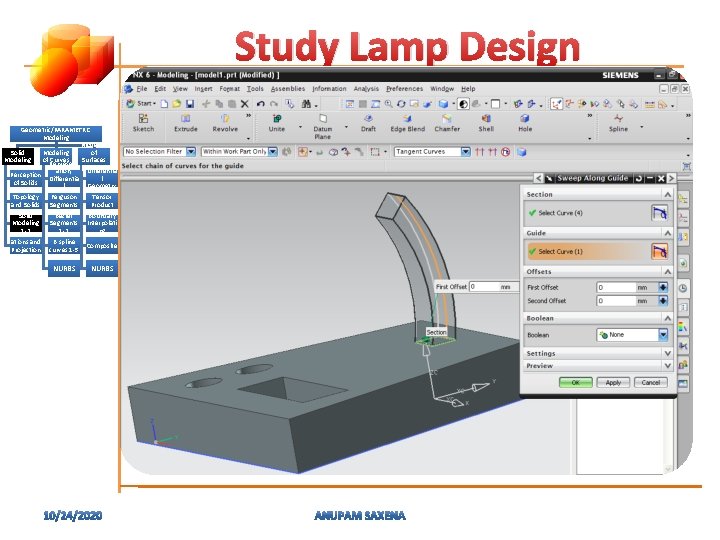The image size is (720, 540).
Task: Open the Assemblies menu
Action: [x=287, y=89]
